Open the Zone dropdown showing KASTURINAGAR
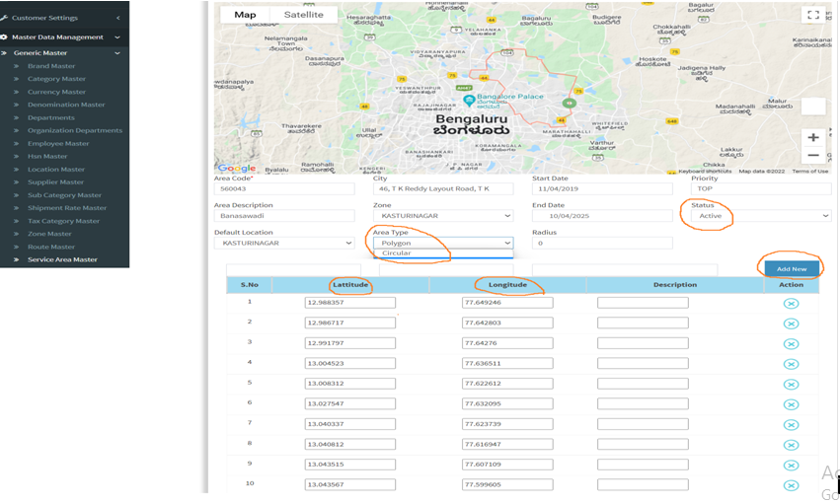The height and width of the screenshot is (504, 840). [443, 216]
